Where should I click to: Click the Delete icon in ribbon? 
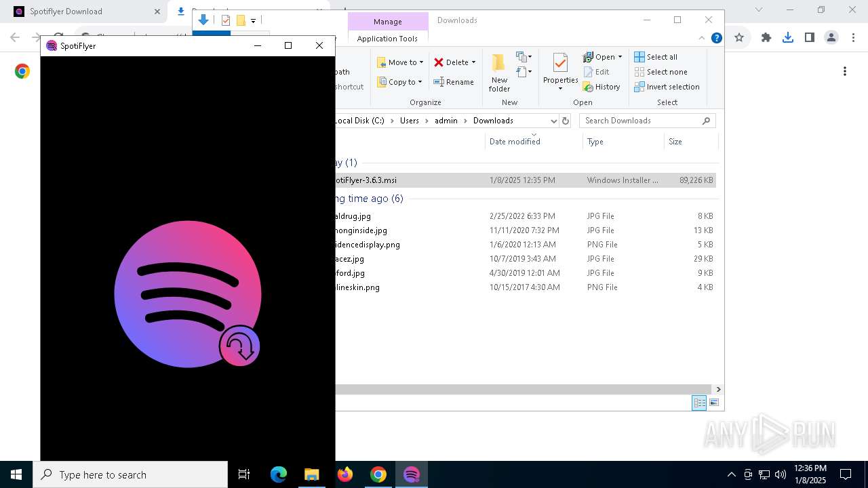click(x=439, y=62)
